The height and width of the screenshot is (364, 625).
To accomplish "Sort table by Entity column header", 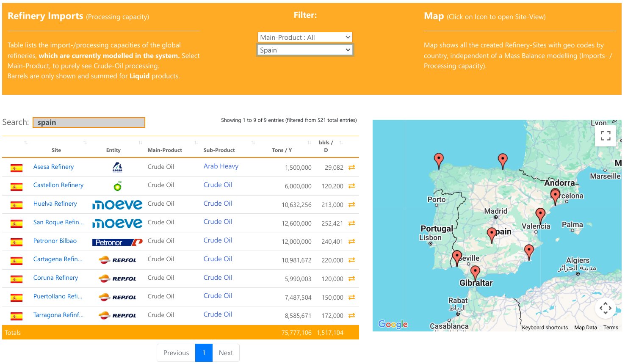I will point(113,150).
